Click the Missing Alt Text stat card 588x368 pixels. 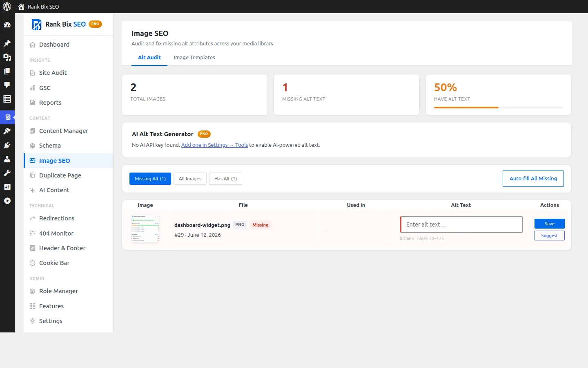pos(347,94)
